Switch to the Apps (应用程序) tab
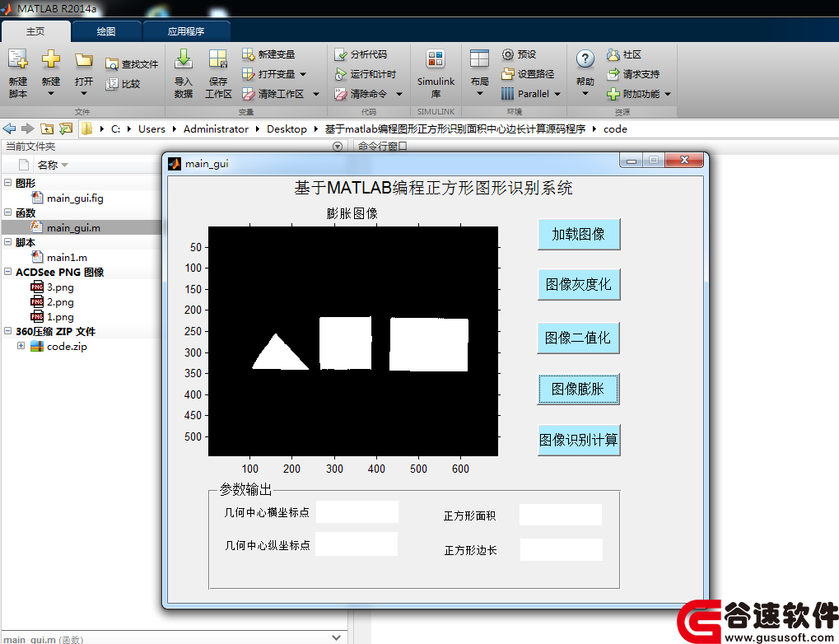This screenshot has width=839, height=644. point(186,31)
